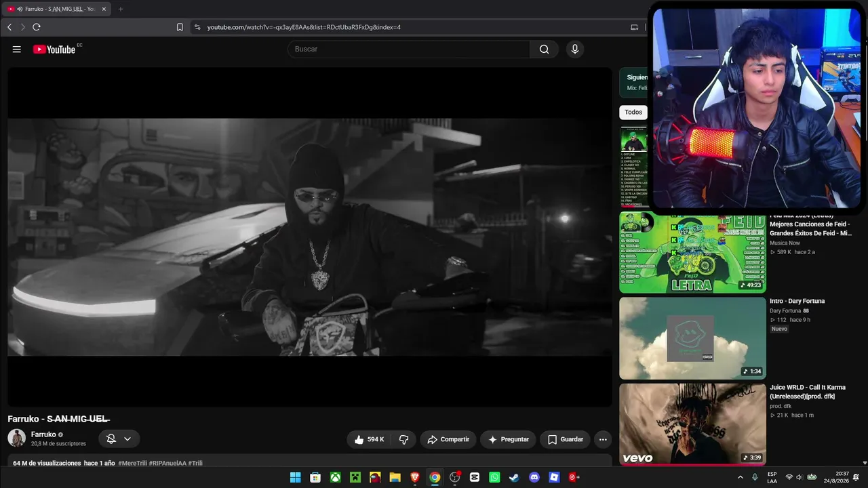Click the browser address bar URL
This screenshot has height=488, width=868.
[x=304, y=27]
